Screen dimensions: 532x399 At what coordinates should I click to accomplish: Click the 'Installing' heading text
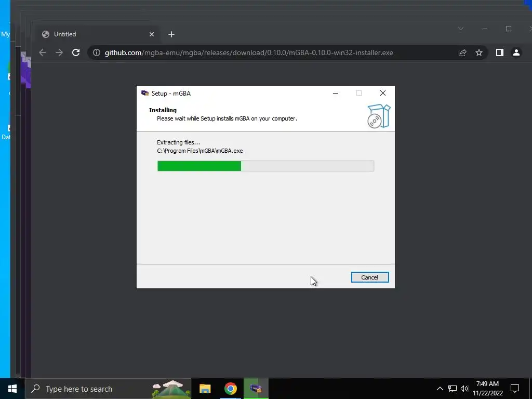(x=163, y=110)
